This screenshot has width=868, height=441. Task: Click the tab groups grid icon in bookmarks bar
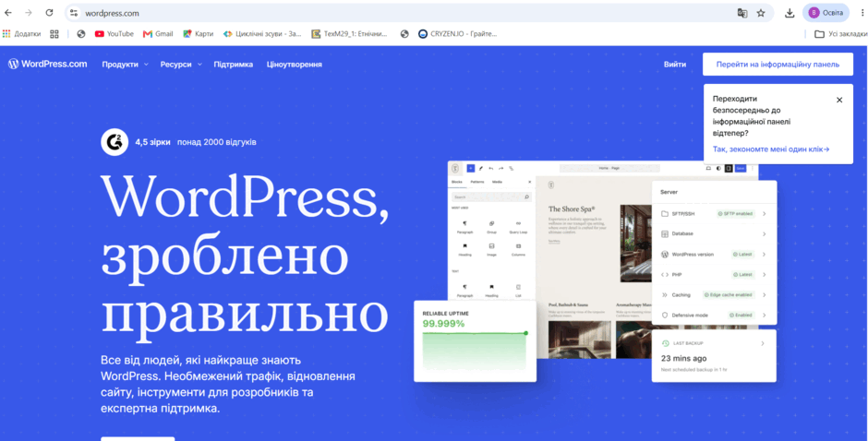pos(54,34)
